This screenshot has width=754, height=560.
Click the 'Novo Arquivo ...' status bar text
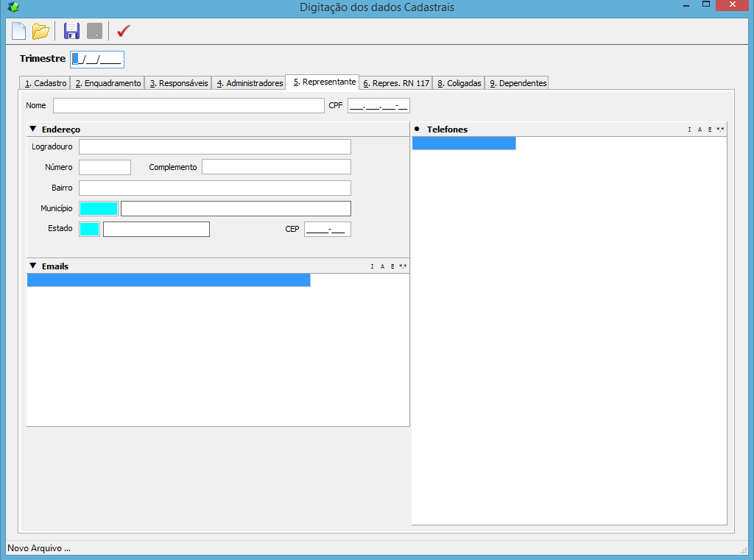[x=39, y=548]
